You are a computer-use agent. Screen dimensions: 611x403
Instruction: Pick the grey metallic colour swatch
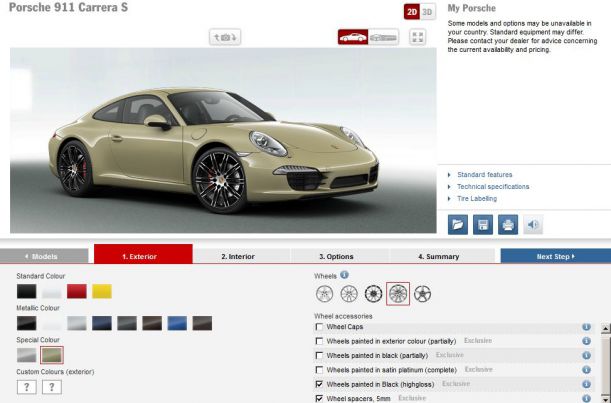127,323
